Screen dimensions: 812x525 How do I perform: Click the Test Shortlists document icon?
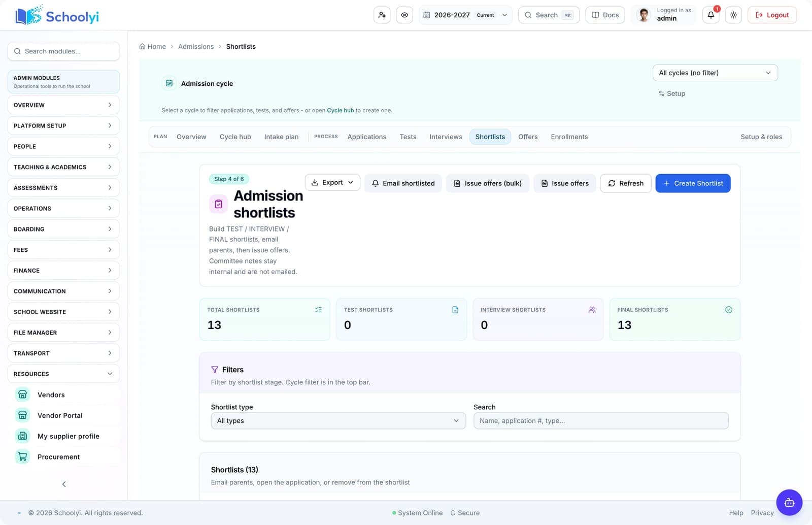(x=455, y=310)
